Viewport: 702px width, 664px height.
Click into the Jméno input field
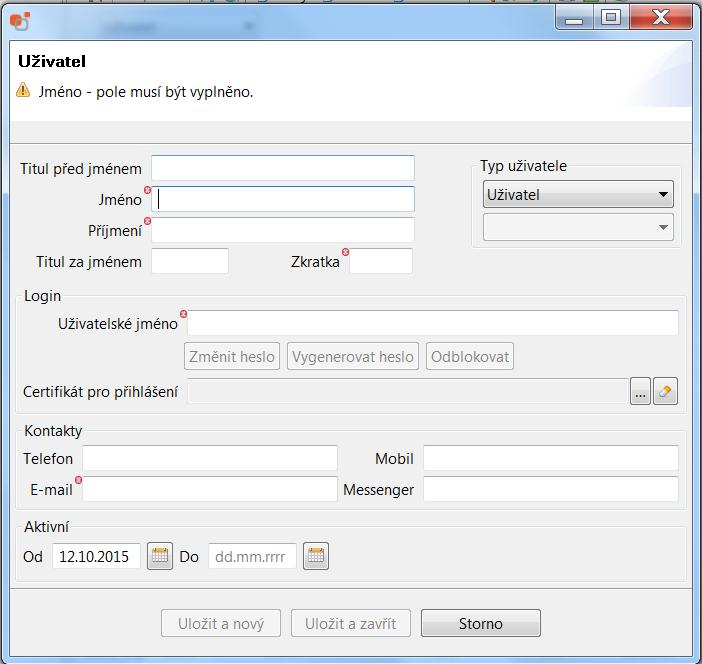pyautogui.click(x=283, y=199)
